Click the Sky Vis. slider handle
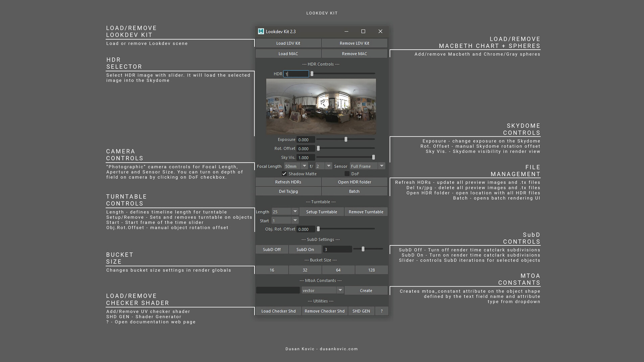The width and height of the screenshot is (644, 362). click(373, 157)
